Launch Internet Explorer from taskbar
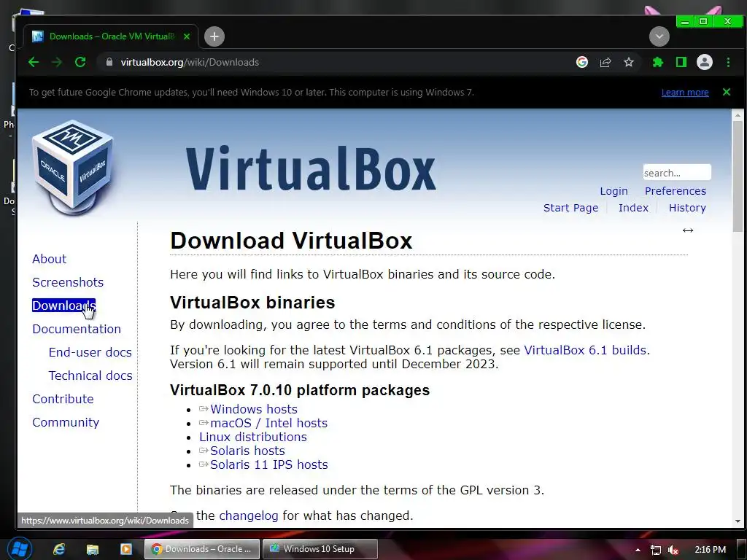The width and height of the screenshot is (747, 560). (x=59, y=549)
